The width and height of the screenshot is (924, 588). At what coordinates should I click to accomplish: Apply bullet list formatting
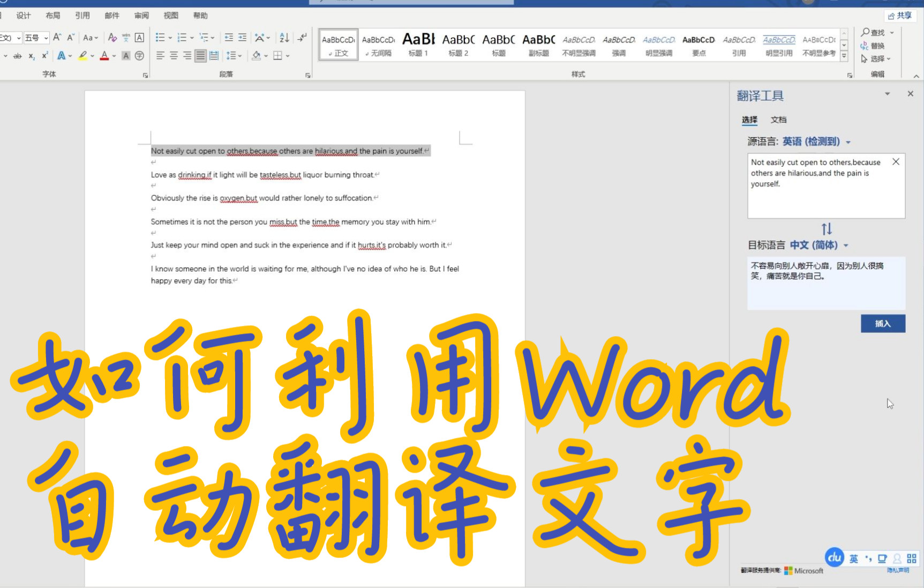[x=160, y=38]
